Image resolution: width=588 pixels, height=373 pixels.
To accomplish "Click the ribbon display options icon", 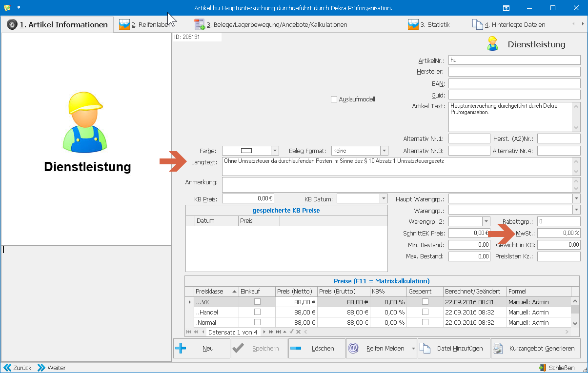I will coord(507,8).
